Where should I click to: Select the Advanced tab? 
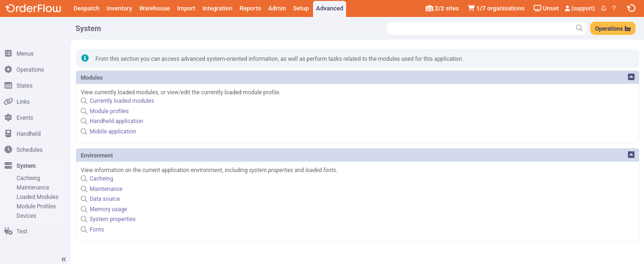[330, 8]
